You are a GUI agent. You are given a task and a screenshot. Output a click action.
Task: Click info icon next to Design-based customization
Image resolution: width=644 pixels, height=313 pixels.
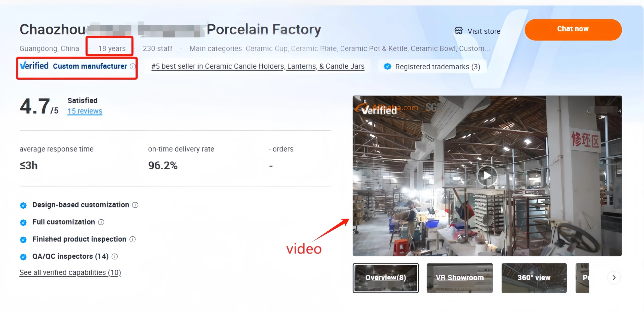[135, 205]
